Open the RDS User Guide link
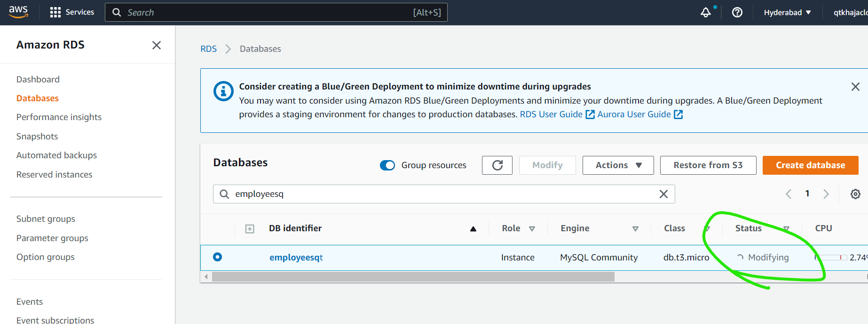This screenshot has height=324, width=868. pyautogui.click(x=557, y=114)
